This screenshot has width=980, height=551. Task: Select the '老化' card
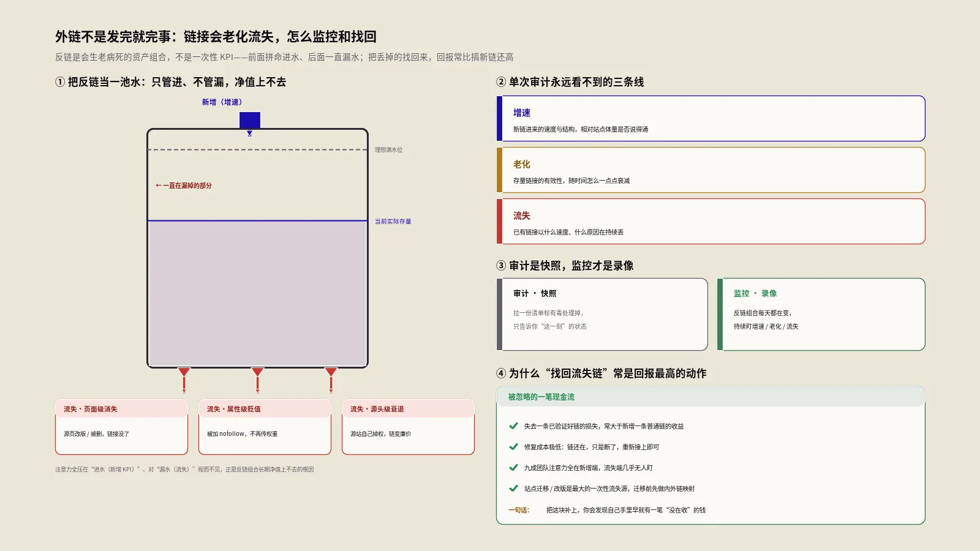tap(710, 170)
